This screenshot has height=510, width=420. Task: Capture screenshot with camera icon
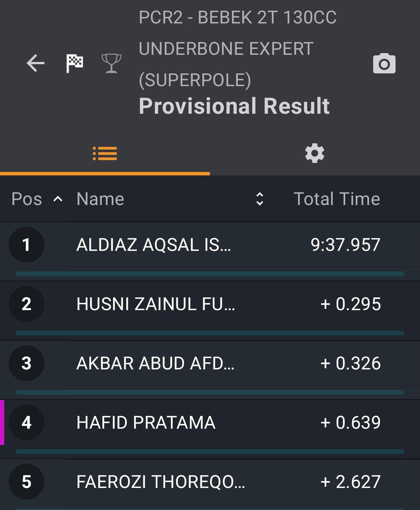[x=384, y=63]
